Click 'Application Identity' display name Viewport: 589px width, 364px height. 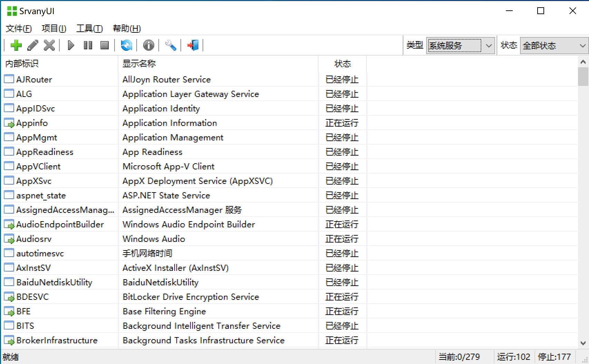point(161,108)
